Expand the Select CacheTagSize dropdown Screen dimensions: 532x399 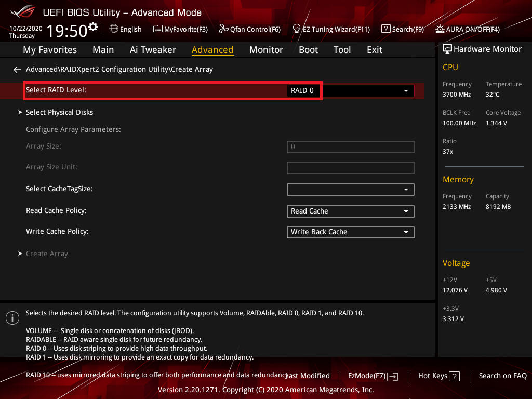pyautogui.click(x=350, y=190)
